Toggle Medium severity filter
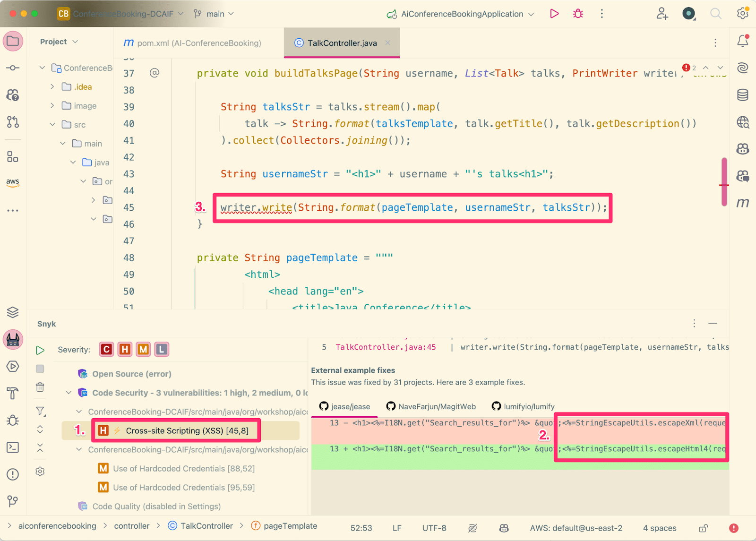756x541 pixels. [143, 349]
